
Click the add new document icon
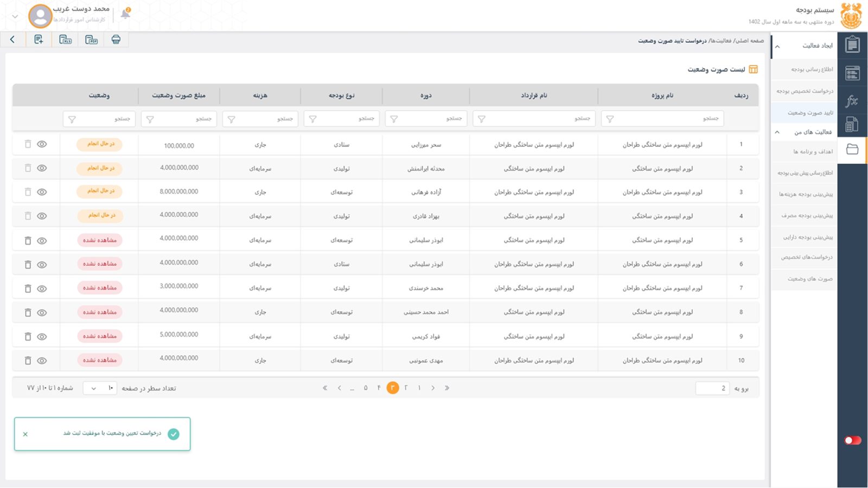coord(39,39)
